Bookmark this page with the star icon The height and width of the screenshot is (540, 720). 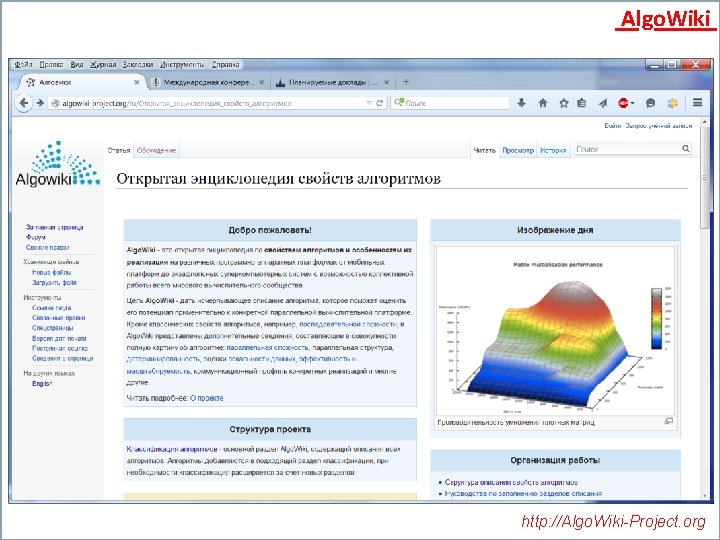pos(564,103)
